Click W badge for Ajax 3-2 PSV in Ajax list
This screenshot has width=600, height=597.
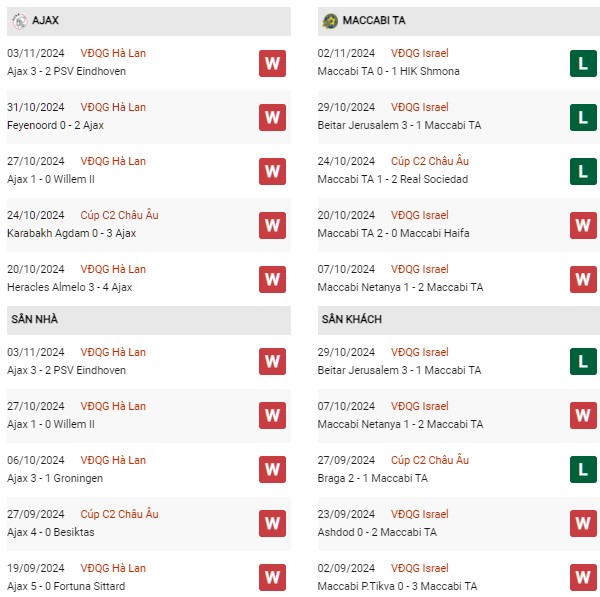pyautogui.click(x=272, y=64)
